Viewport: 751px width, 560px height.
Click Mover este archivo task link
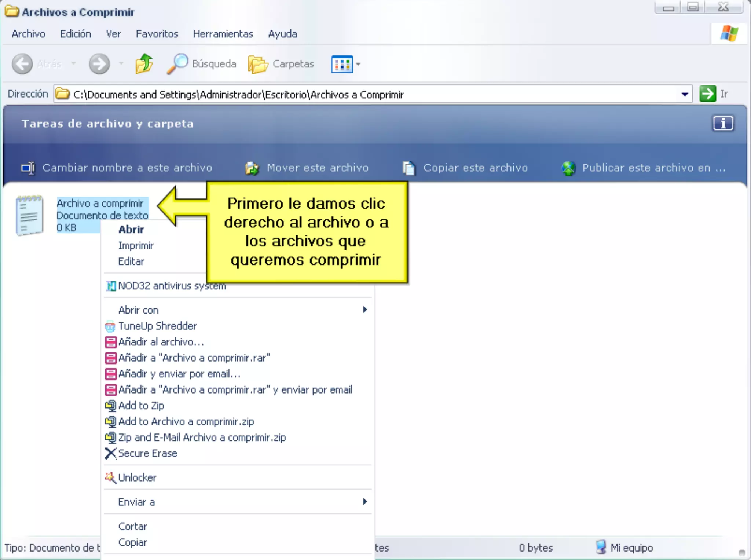317,168
